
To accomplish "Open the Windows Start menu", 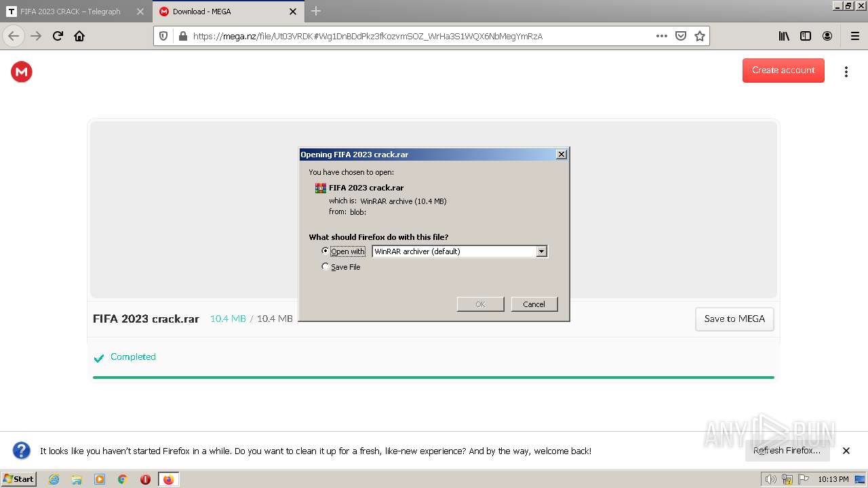I will tap(19, 479).
